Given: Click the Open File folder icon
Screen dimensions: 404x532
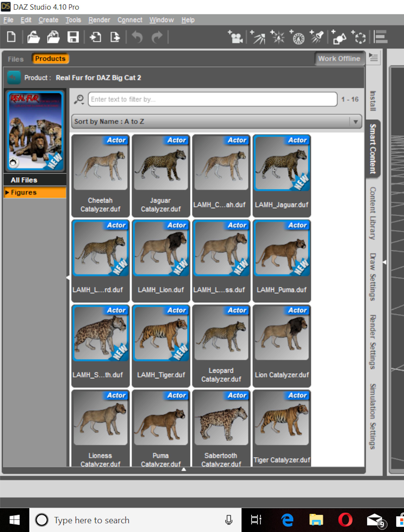Looking at the screenshot, I should click(x=33, y=37).
